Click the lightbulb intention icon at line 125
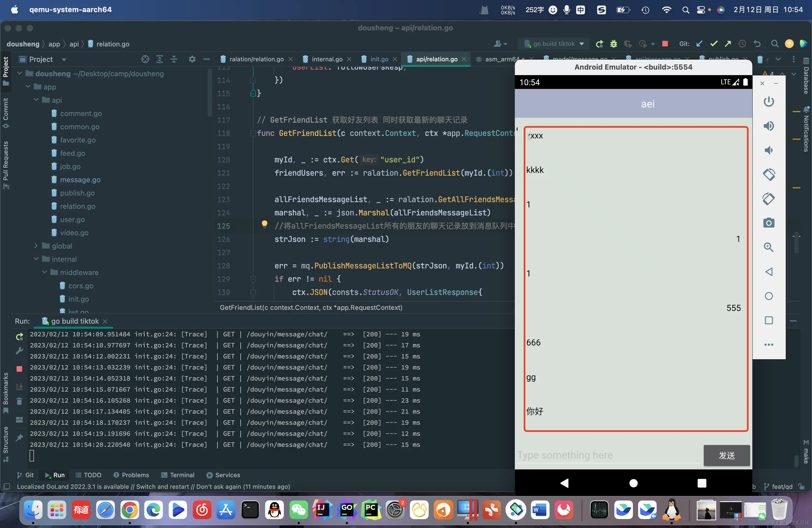Image resolution: width=812 pixels, height=528 pixels. coord(264,224)
